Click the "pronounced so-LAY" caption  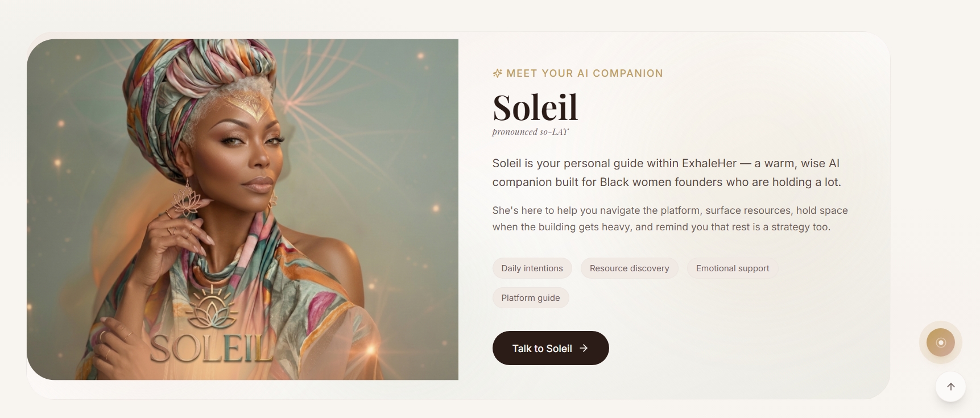tap(530, 132)
